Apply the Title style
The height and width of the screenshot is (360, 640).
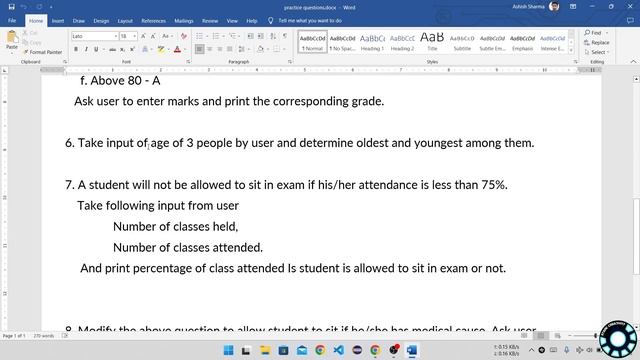[x=432, y=42]
